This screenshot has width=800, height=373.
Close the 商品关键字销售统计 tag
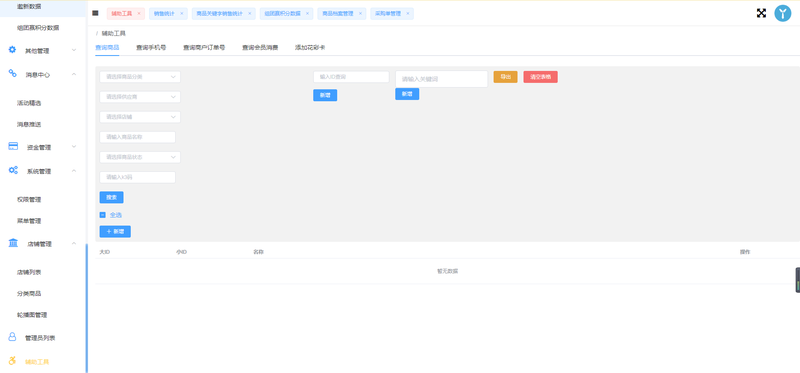point(249,14)
